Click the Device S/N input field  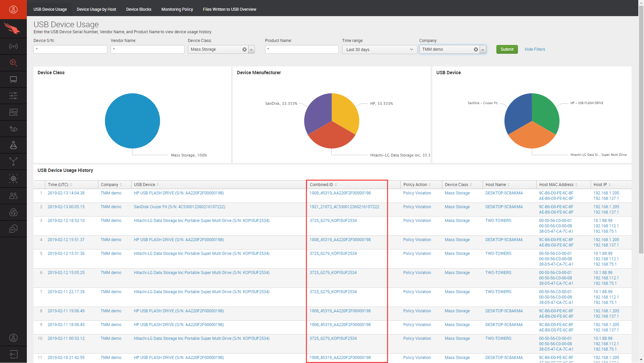(70, 49)
